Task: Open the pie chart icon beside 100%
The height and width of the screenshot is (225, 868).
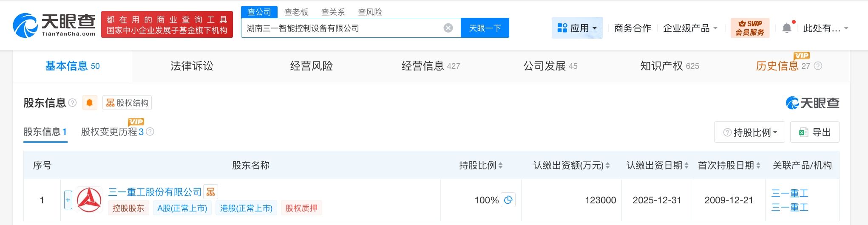Action: pos(508,200)
